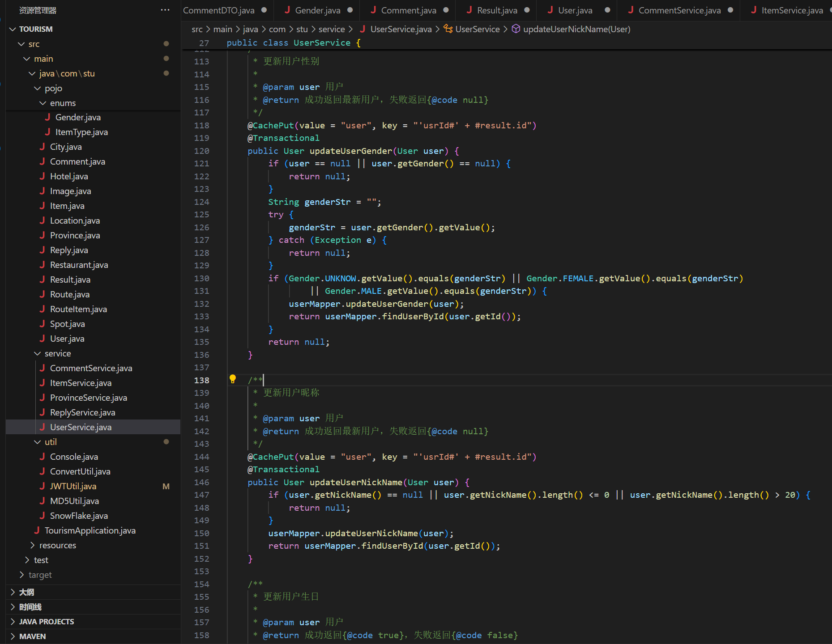Image resolution: width=832 pixels, height=644 pixels.
Task: Click updateUserNickName method icon in breadcrumb
Action: [x=516, y=29]
